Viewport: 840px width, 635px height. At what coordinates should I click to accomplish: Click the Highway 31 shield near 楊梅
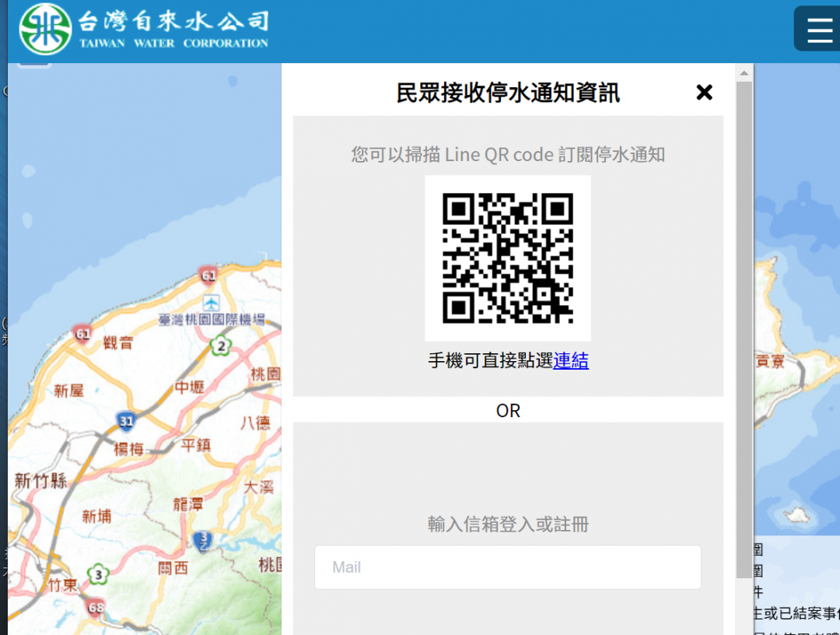pyautogui.click(x=124, y=421)
